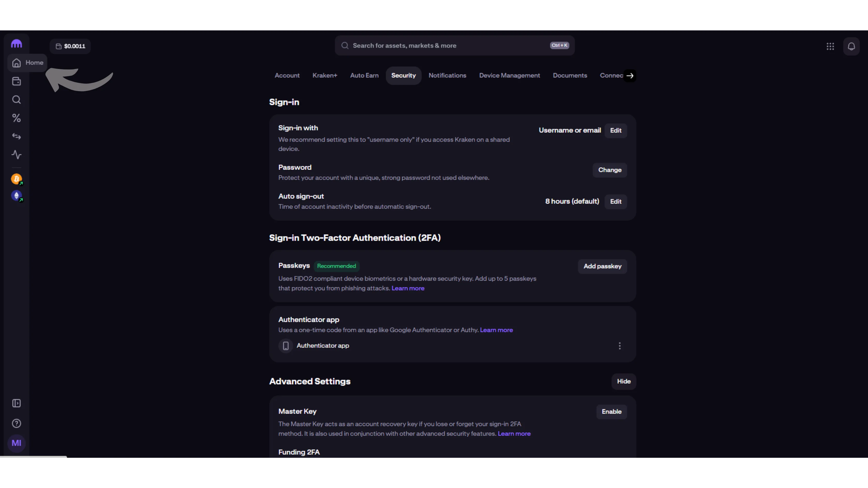
Task: Switch to the Notifications tab
Action: pos(447,75)
